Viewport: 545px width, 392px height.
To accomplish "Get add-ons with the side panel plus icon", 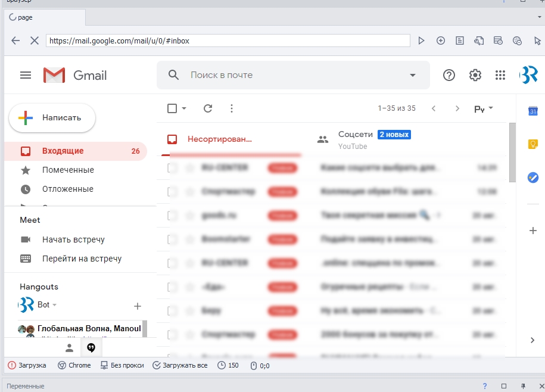I will point(533,231).
